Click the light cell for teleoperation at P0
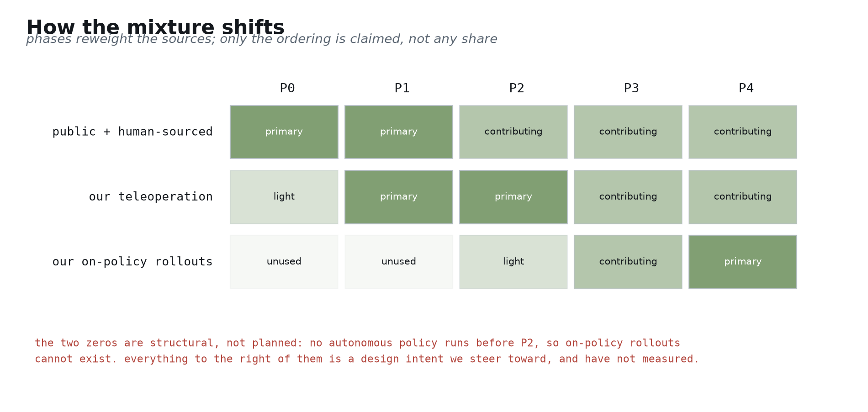Image resolution: width=868 pixels, height=412 pixels. pyautogui.click(x=284, y=197)
